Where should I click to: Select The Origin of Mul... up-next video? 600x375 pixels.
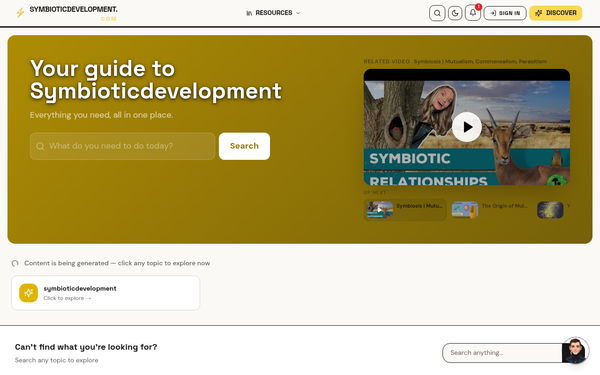(490, 210)
